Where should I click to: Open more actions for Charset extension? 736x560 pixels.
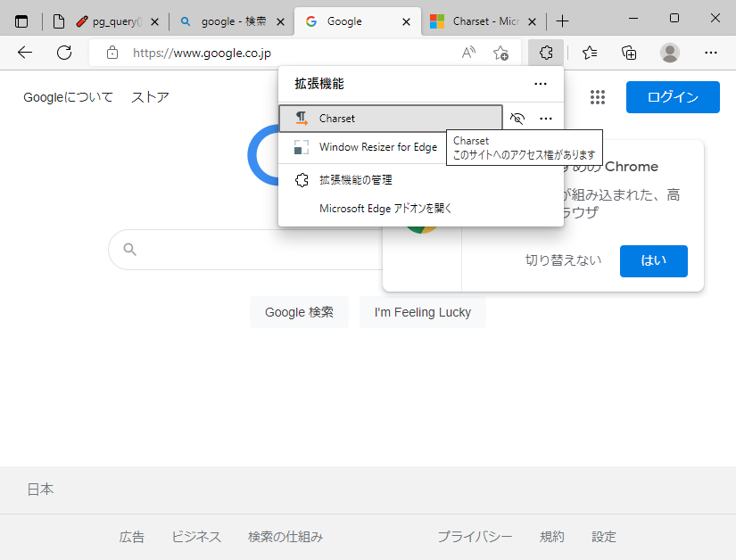coord(546,119)
